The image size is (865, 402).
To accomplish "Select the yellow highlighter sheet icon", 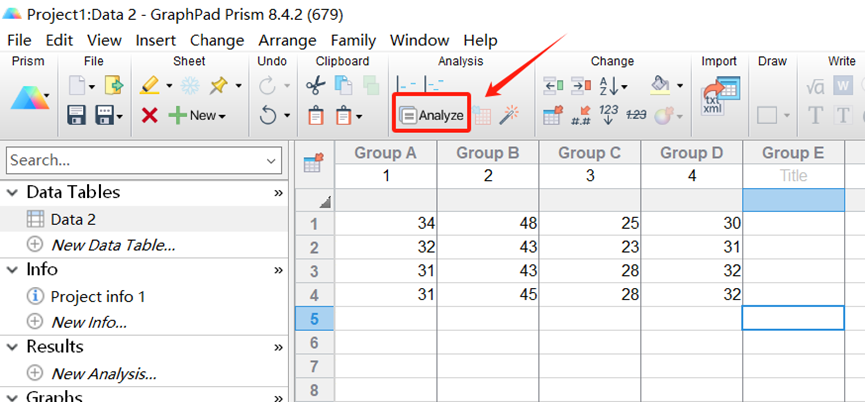I will (149, 85).
